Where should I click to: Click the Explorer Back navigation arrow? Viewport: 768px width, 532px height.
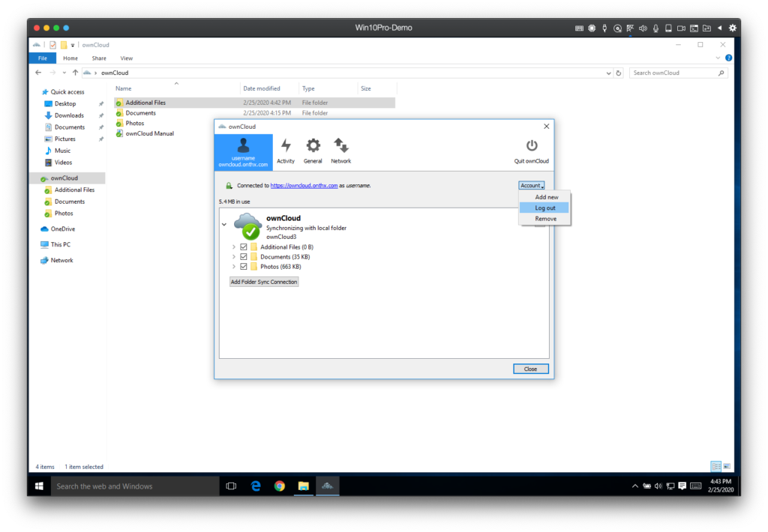point(39,73)
